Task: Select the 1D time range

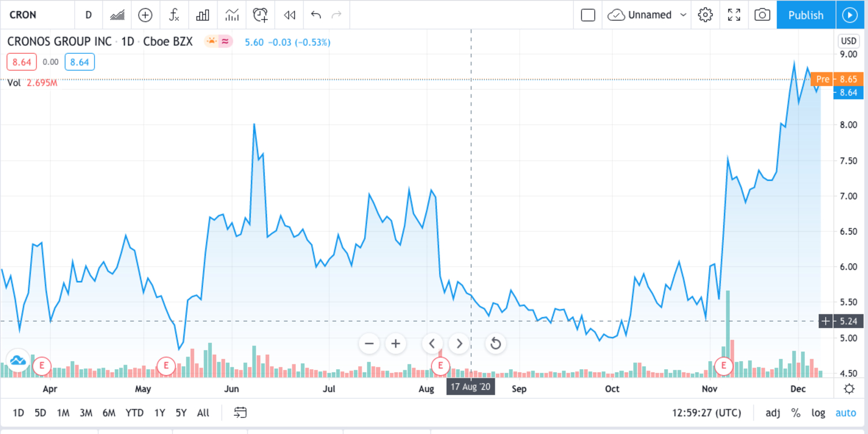Action: coord(19,413)
